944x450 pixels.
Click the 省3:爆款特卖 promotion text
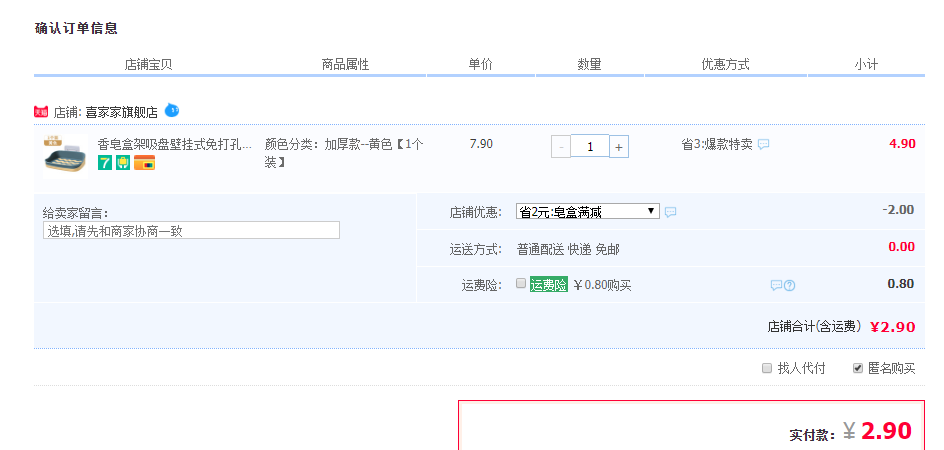(716, 145)
